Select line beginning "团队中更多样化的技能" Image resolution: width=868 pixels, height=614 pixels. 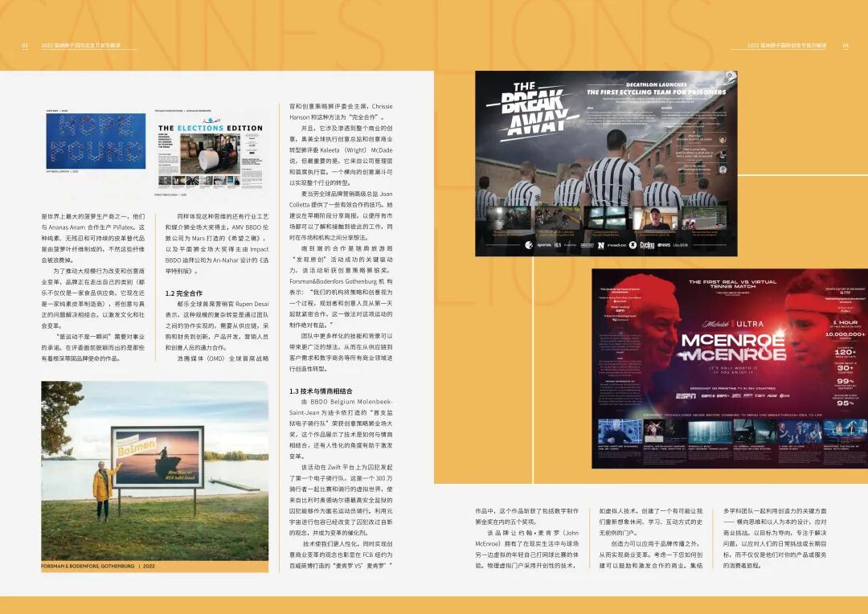[x=347, y=336]
